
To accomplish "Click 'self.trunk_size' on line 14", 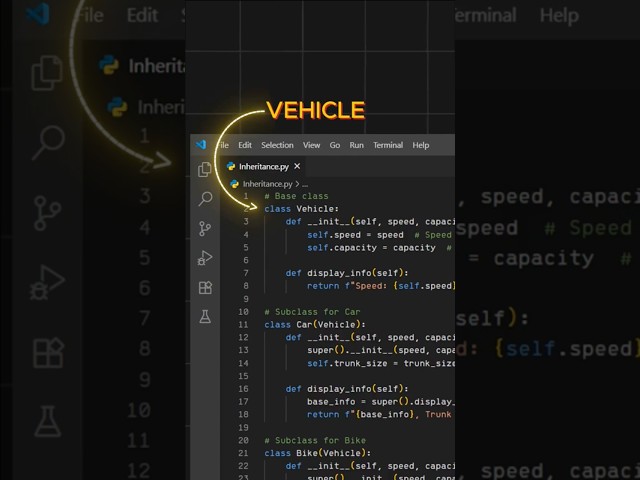I will click(x=347, y=363).
